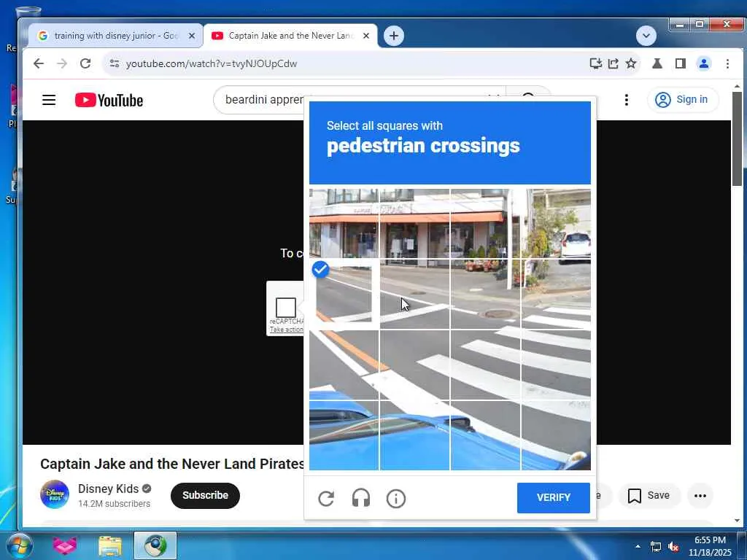
Task: Select tile under the mouse cursor
Action: 414,295
